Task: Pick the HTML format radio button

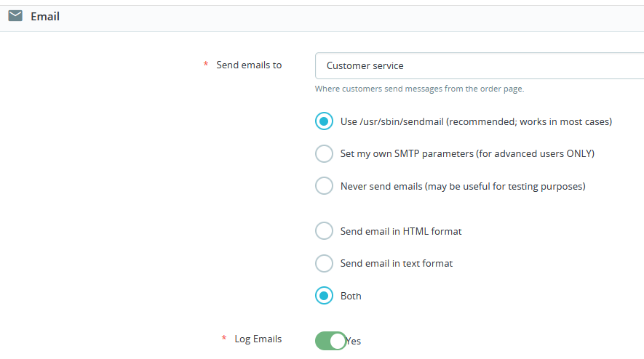Action: [x=324, y=231]
